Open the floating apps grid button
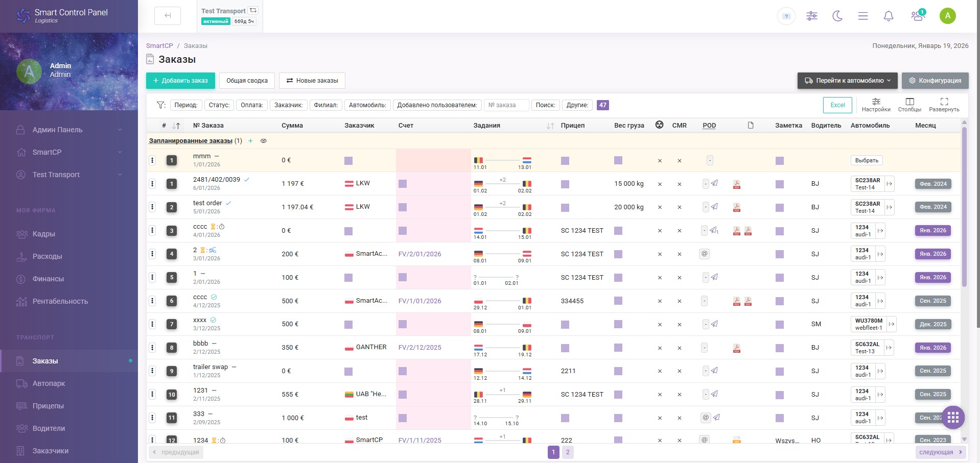980x463 pixels. pos(952,418)
